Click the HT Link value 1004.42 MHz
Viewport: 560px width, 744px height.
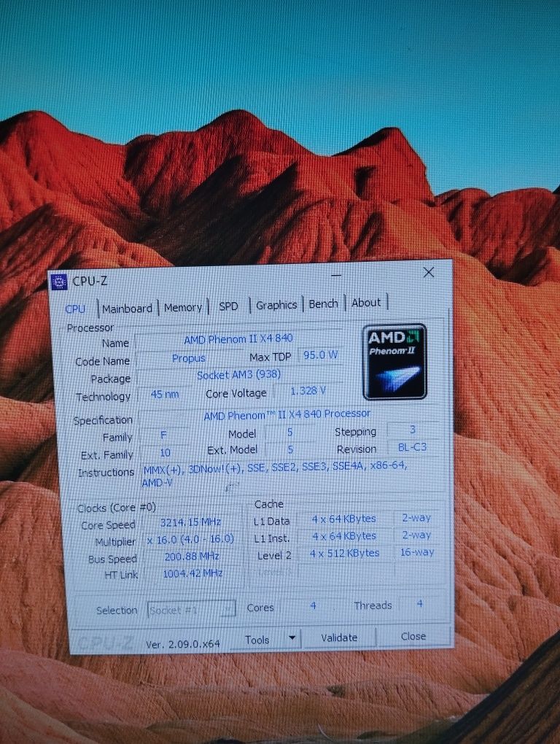pyautogui.click(x=192, y=573)
